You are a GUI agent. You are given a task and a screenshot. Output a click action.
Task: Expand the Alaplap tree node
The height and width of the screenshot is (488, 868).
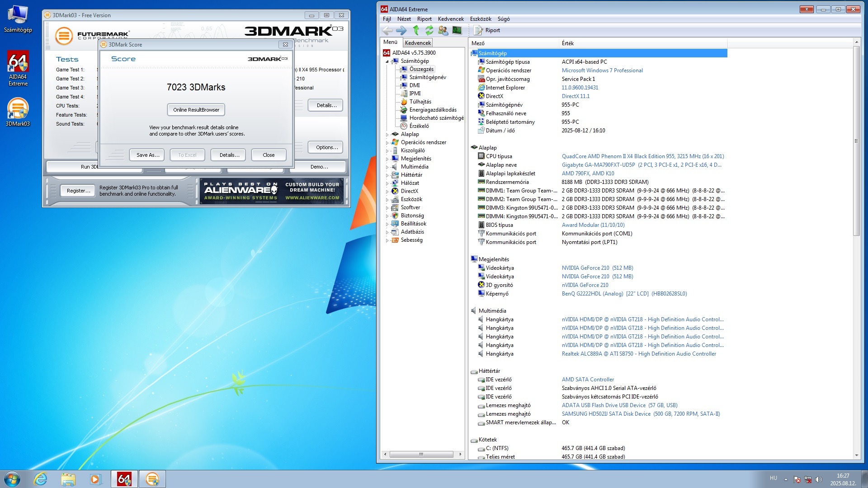387,135
